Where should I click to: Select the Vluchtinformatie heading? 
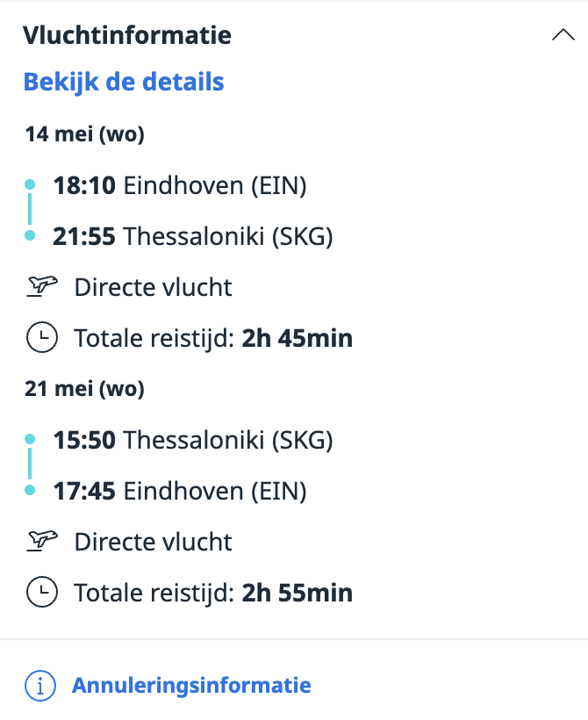pyautogui.click(x=127, y=35)
